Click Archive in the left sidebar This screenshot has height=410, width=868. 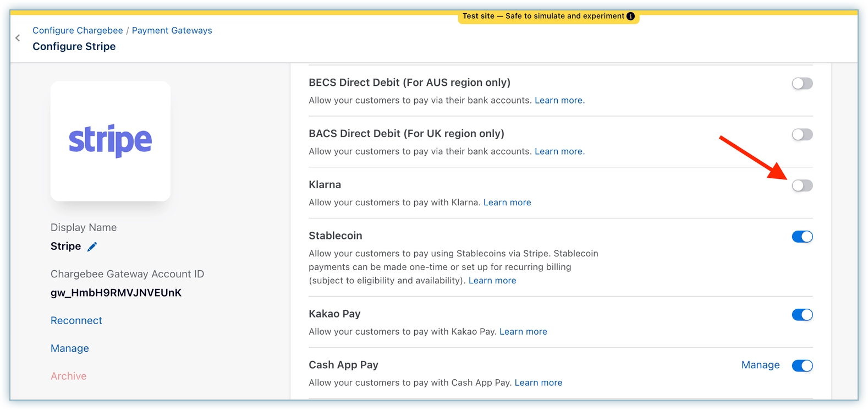point(69,376)
